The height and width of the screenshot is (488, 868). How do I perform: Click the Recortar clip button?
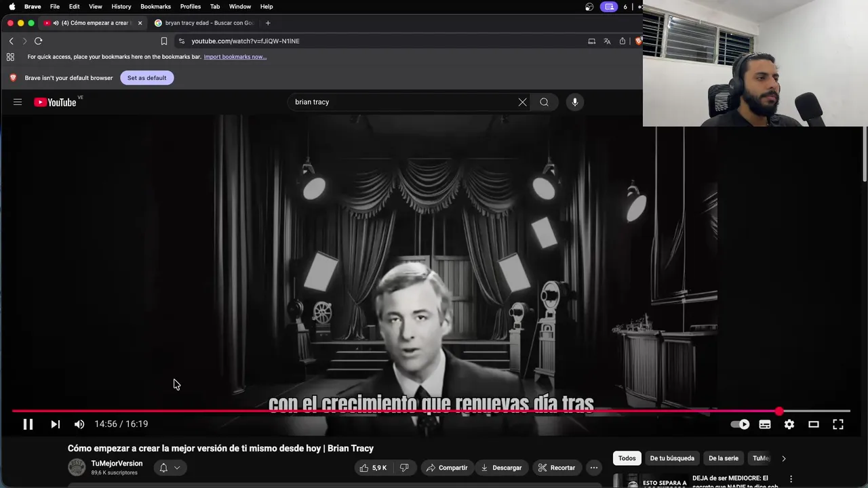557,468
